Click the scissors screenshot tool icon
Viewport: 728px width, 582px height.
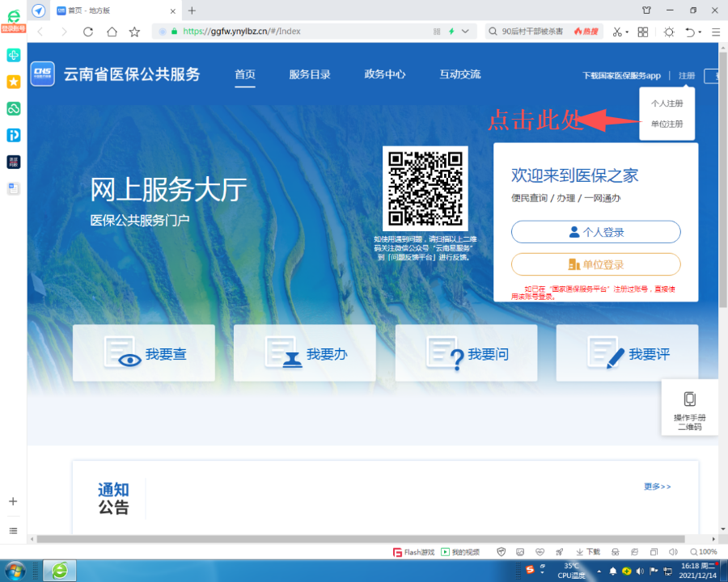tap(617, 32)
